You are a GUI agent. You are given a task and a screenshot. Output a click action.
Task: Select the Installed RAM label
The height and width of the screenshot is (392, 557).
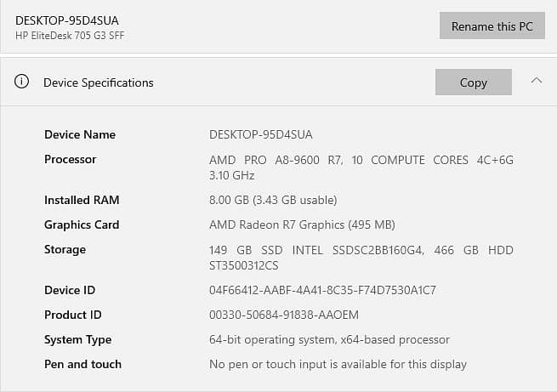click(82, 200)
